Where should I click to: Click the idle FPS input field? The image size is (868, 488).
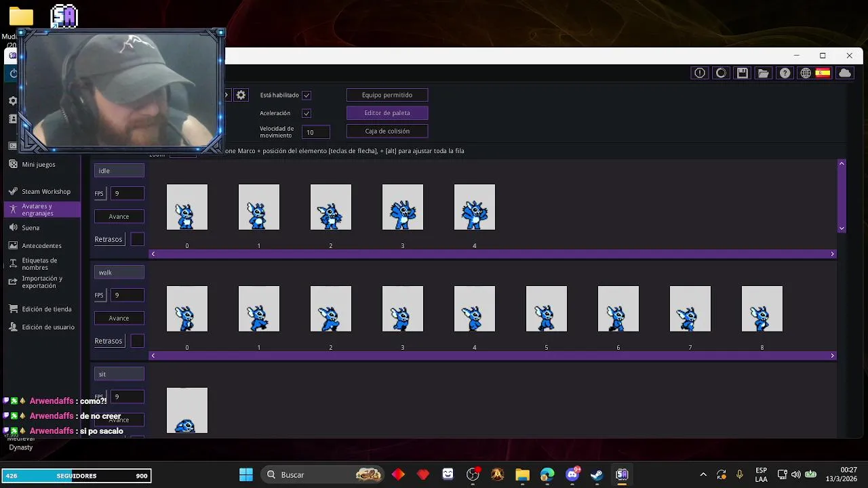127,193
